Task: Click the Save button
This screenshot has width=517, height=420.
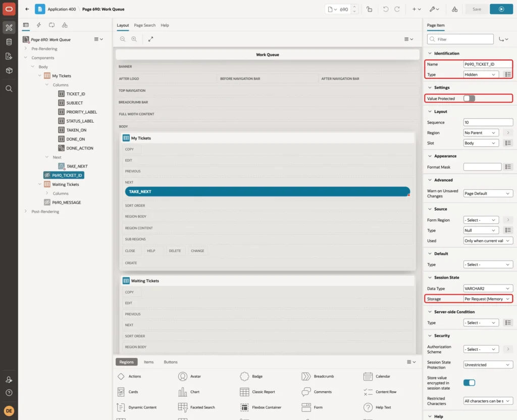Action: (477, 9)
